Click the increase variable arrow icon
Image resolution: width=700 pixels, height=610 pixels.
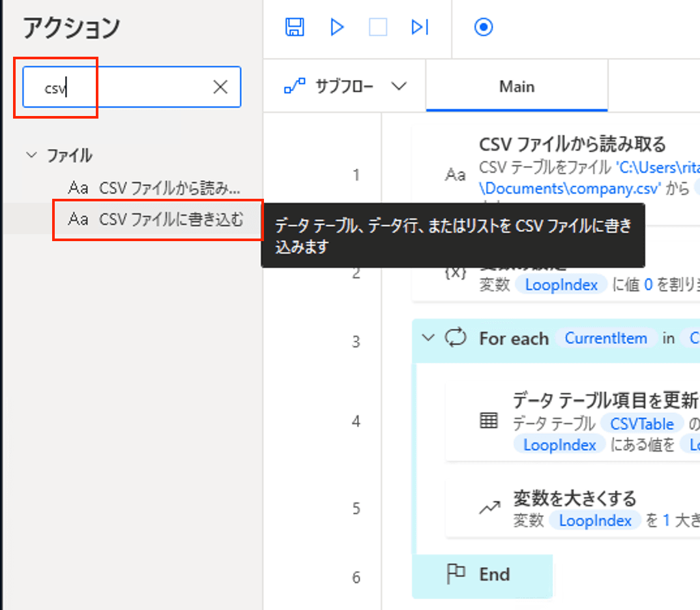tap(488, 508)
